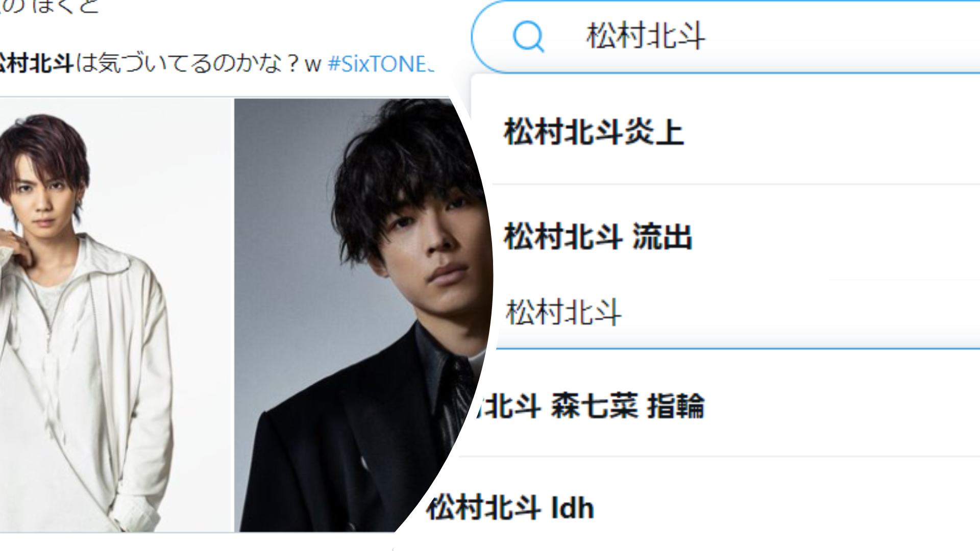Click the word 指輪 in the suggestion list
This screenshot has height=551, width=980.
[x=676, y=406]
